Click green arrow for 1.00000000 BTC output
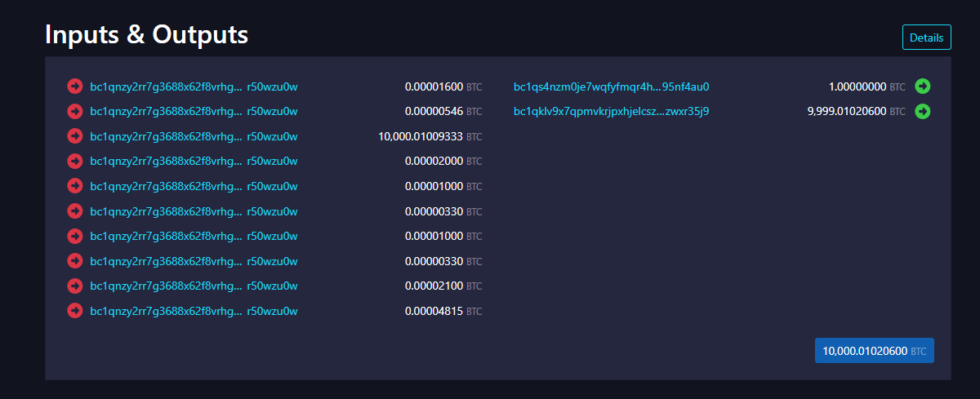The width and height of the screenshot is (980, 399). (x=923, y=86)
